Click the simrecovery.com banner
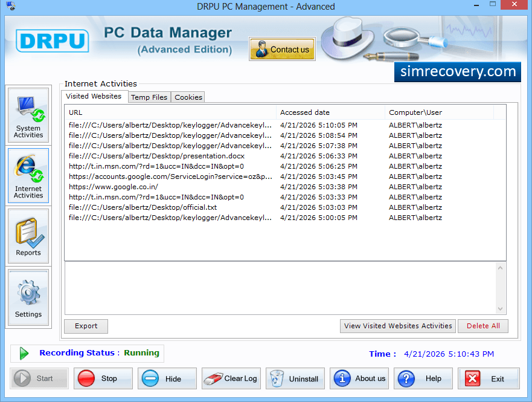This screenshot has height=402, width=532. (458, 72)
